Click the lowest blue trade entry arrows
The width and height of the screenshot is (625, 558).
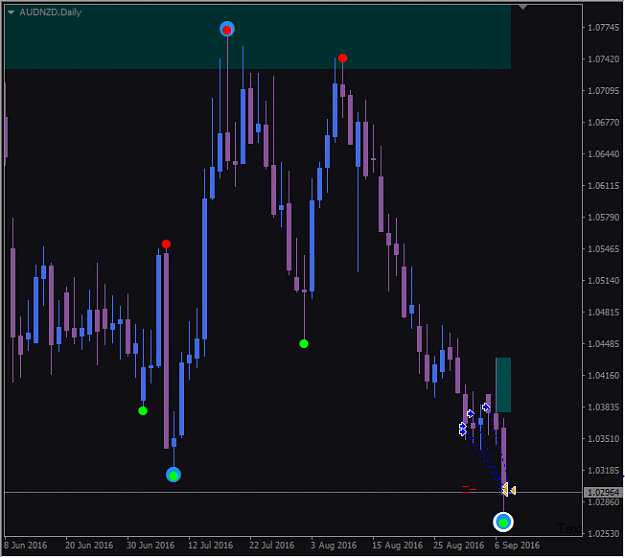[x=462, y=429]
